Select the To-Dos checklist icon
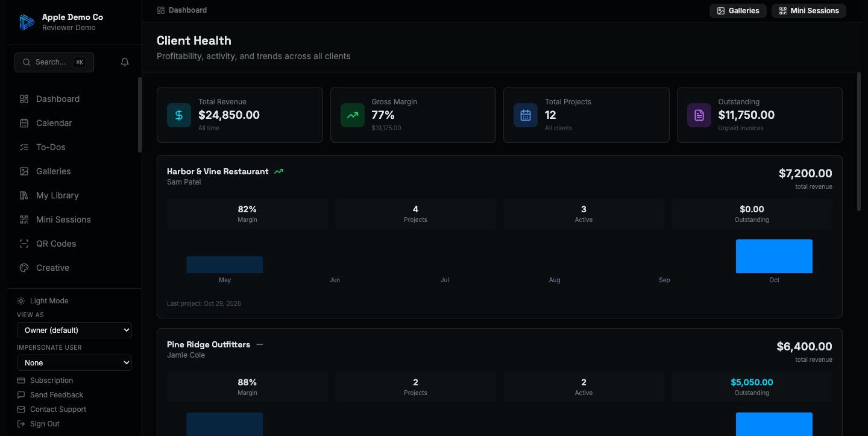The width and height of the screenshot is (868, 436). 24,147
